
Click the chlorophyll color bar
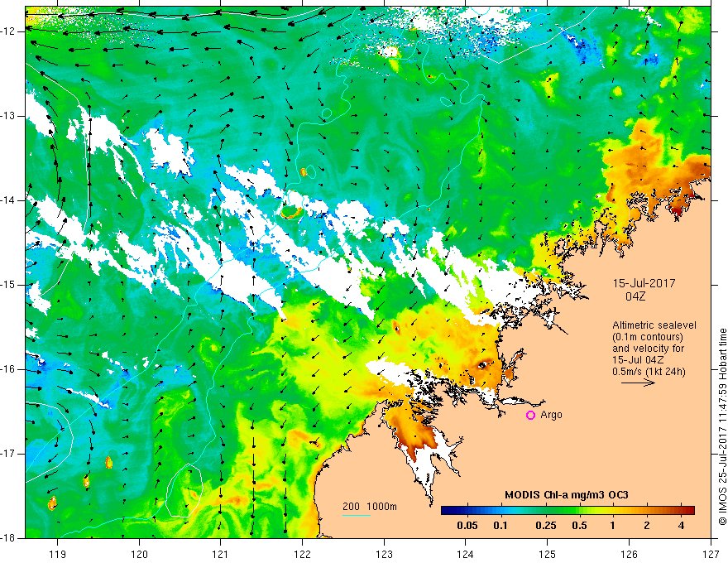pos(568,511)
